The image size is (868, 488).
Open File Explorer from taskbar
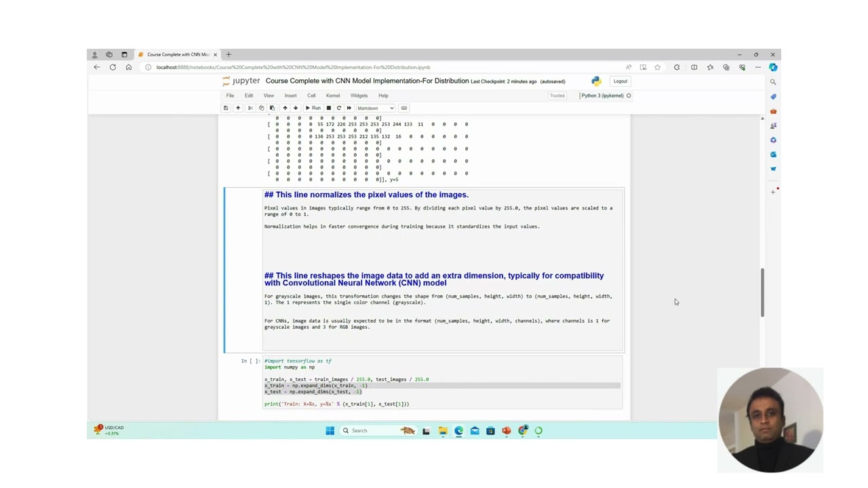pos(442,430)
